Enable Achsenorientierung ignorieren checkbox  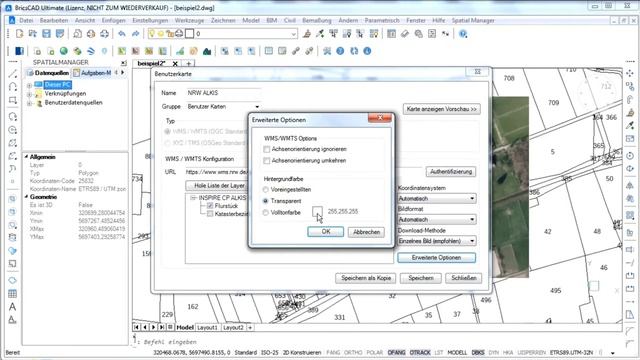[x=267, y=149]
